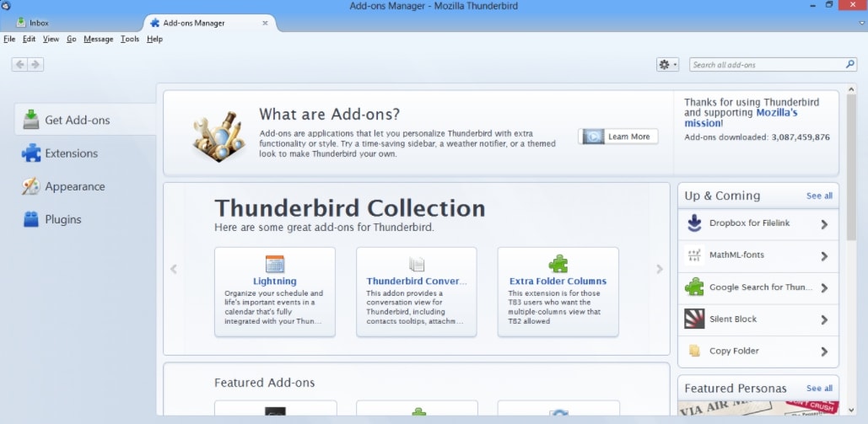
Task: Click the search magnifier icon
Action: (x=849, y=64)
